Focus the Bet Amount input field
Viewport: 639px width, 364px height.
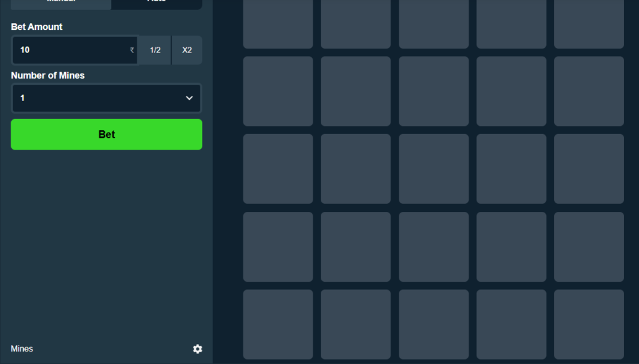click(x=72, y=50)
